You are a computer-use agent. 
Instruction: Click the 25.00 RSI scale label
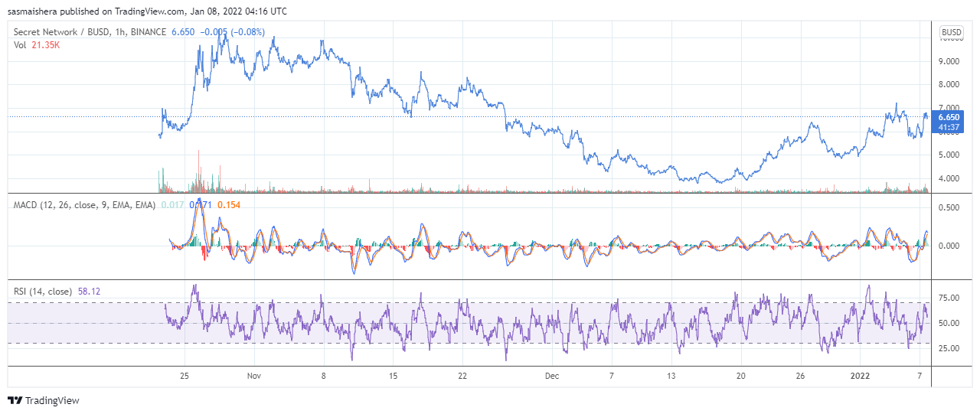click(949, 348)
